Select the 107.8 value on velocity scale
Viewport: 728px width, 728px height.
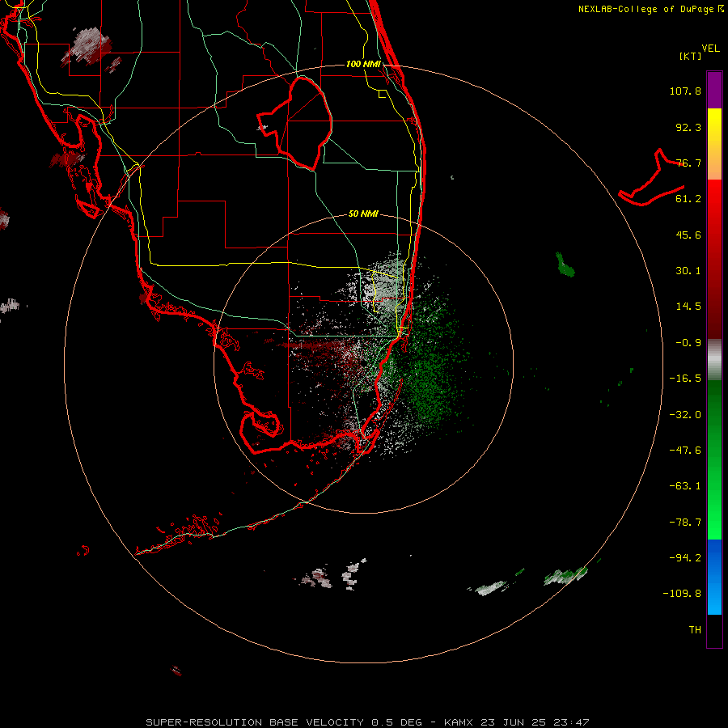click(685, 91)
